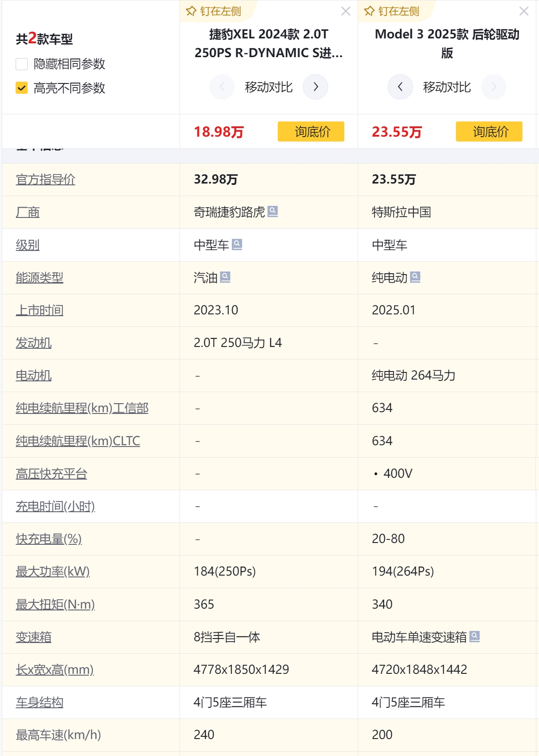Image resolution: width=539 pixels, height=756 pixels.
Task: Open the 最大功率(kW) parameter link
Action: pos(53,572)
